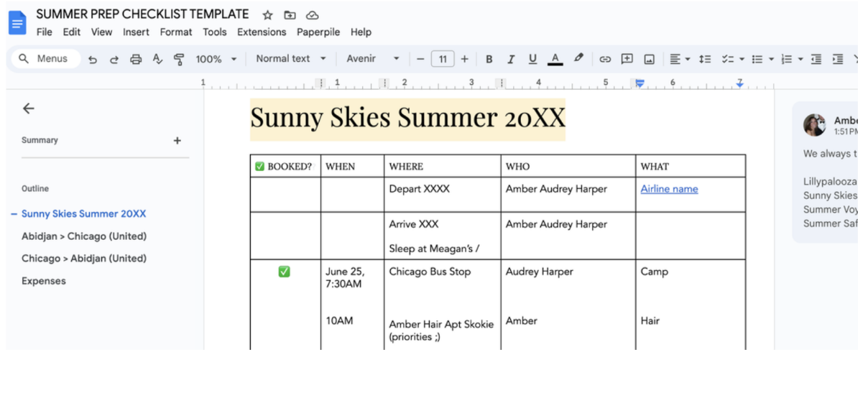Viewport: 868px width, 403px height.
Task: Toggle italic formatting
Action: (511, 60)
